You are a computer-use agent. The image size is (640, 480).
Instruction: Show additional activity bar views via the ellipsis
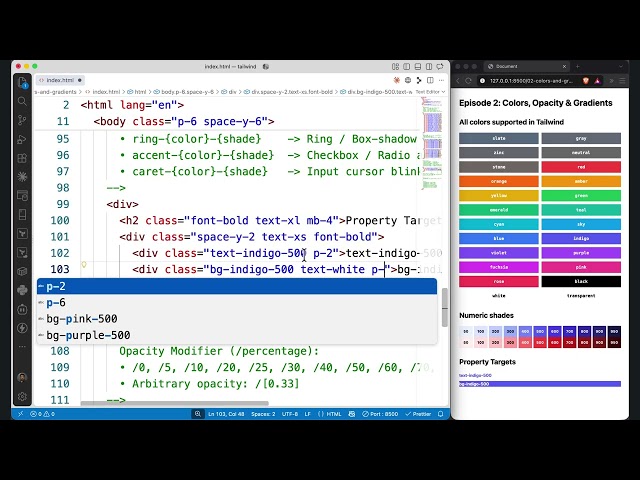click(x=22, y=347)
